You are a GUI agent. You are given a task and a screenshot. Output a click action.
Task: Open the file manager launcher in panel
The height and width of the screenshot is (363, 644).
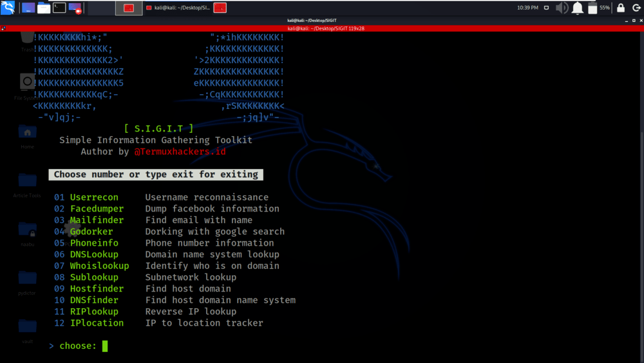(44, 7)
